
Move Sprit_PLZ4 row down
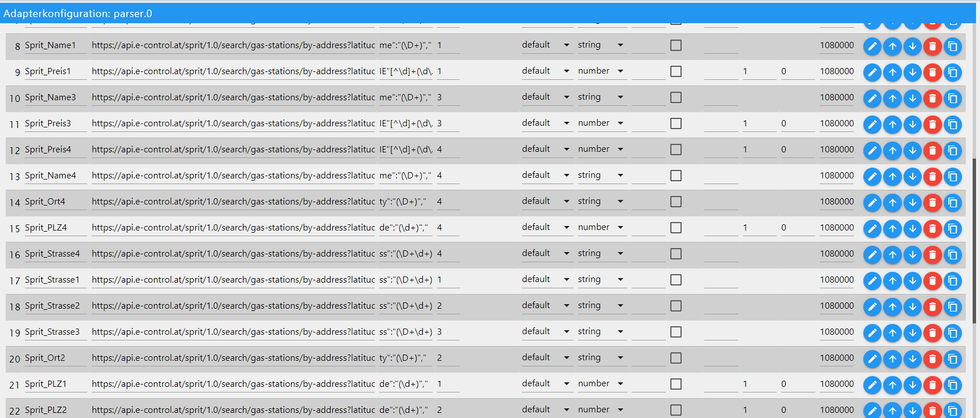coord(913,228)
